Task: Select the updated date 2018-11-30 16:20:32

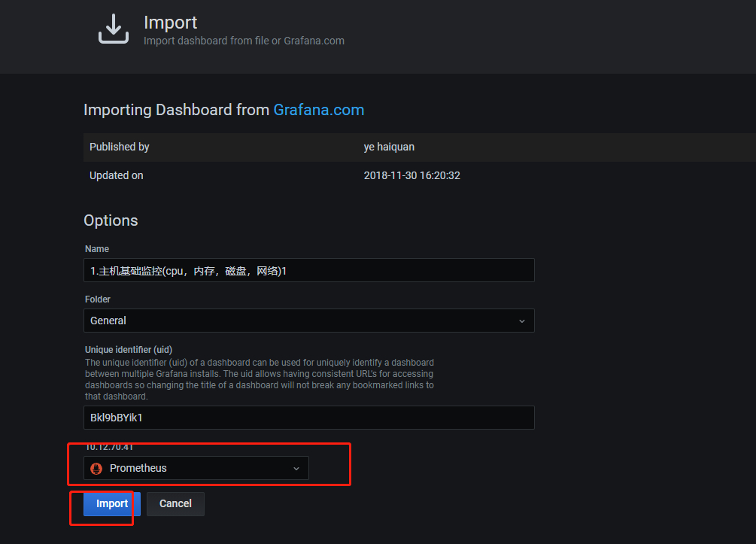Action: tap(411, 175)
